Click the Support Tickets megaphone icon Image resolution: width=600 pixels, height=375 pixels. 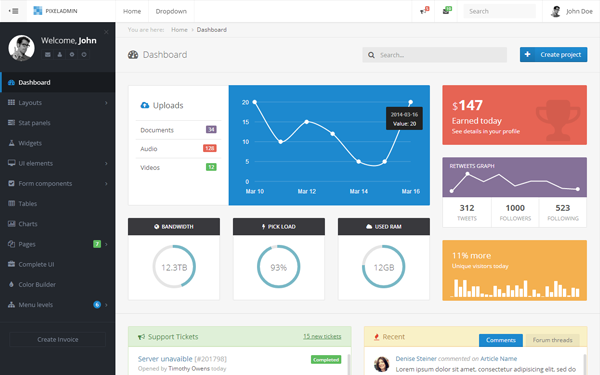pyautogui.click(x=142, y=337)
